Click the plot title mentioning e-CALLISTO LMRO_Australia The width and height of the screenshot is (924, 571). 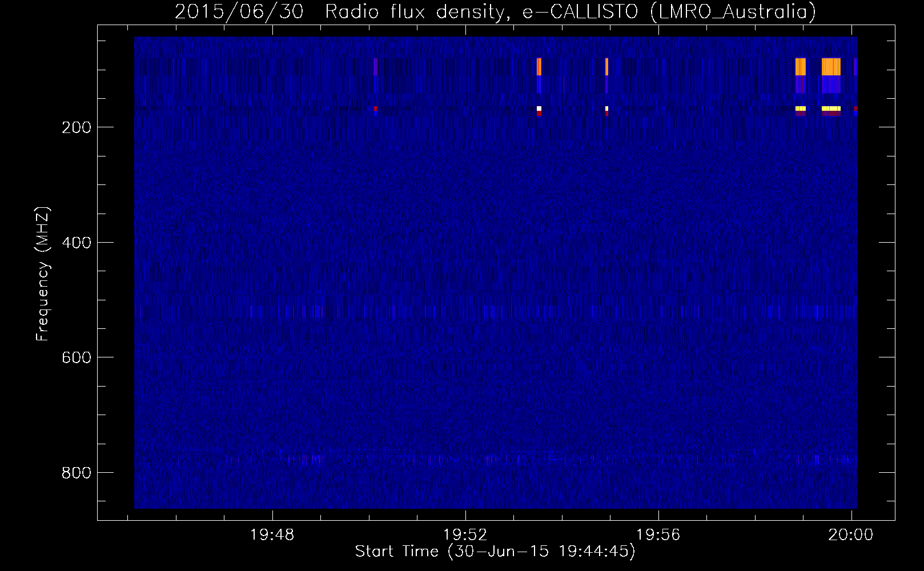(x=495, y=11)
